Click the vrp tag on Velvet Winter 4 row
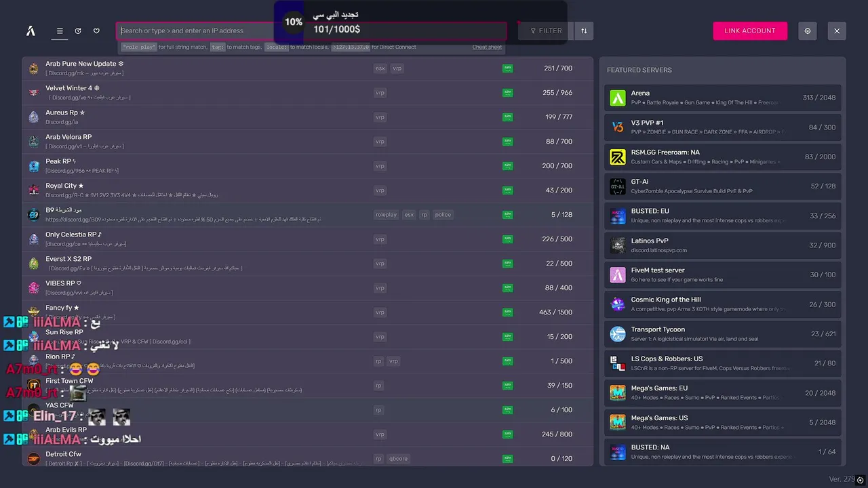Image resolution: width=868 pixels, height=488 pixels. tap(380, 93)
